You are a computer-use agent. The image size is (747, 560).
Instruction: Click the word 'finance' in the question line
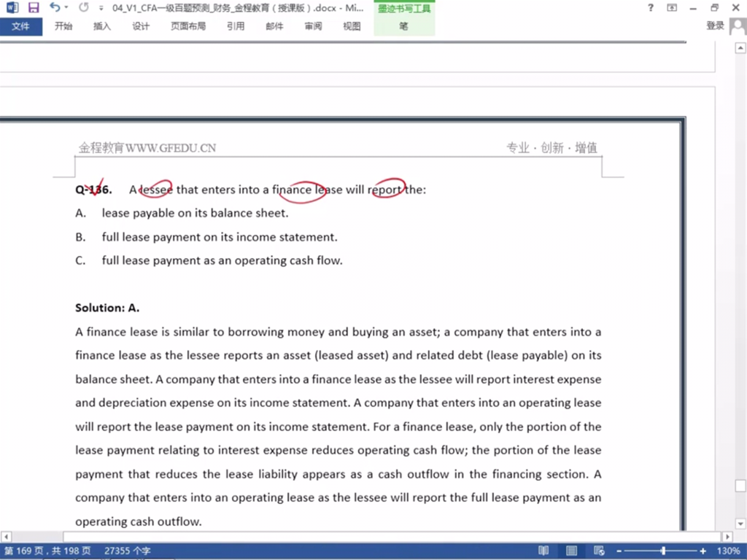tap(292, 190)
